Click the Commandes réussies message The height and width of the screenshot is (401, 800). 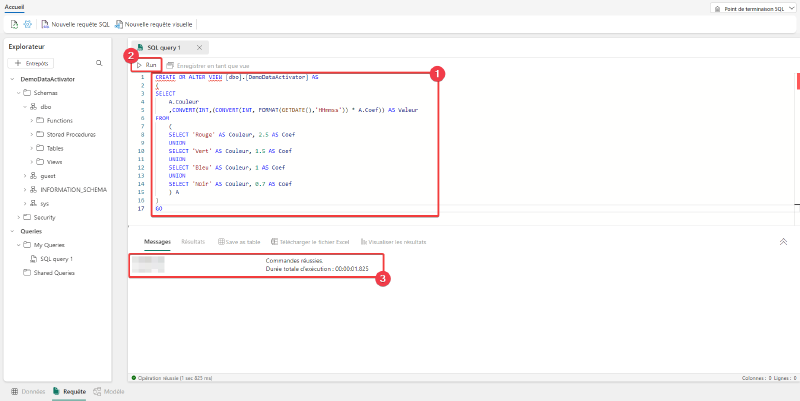(294, 261)
